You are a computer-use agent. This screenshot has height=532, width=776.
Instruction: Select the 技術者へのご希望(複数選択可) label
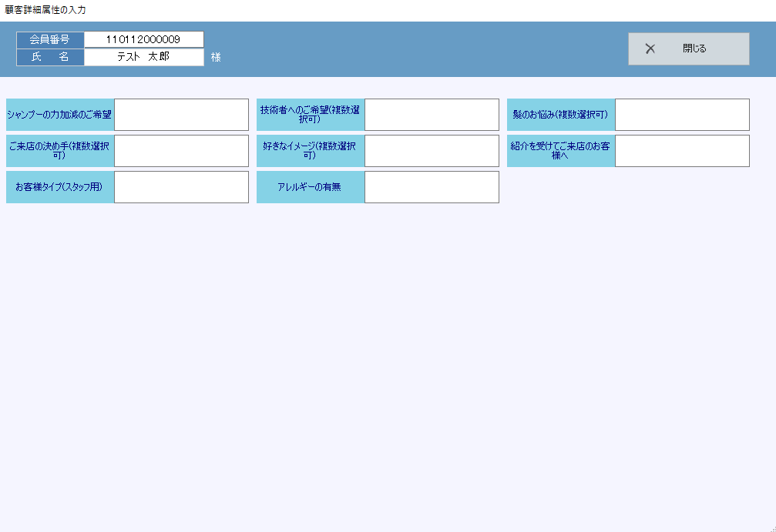(311, 115)
